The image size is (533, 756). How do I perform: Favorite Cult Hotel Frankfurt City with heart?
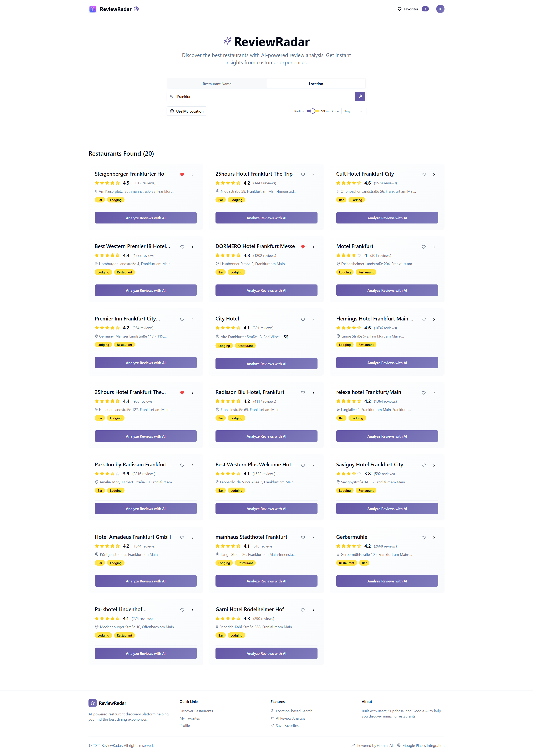(x=423, y=175)
